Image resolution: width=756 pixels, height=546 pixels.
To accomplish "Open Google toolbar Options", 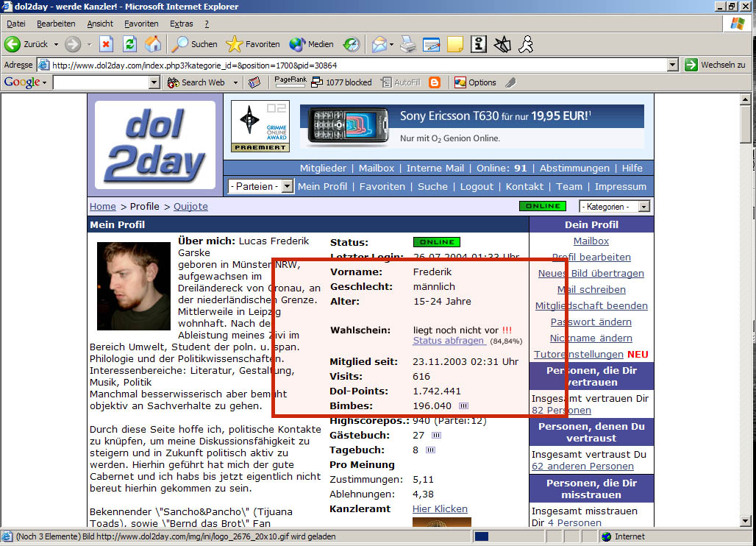I will click(475, 82).
